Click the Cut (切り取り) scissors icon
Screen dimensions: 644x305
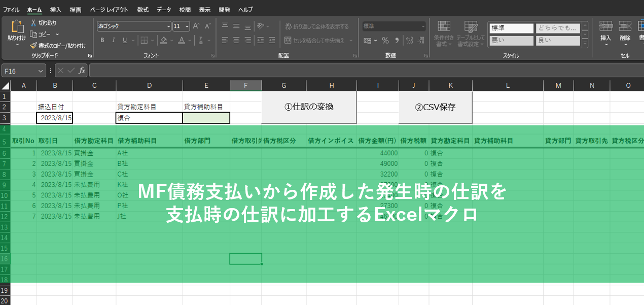(33, 23)
